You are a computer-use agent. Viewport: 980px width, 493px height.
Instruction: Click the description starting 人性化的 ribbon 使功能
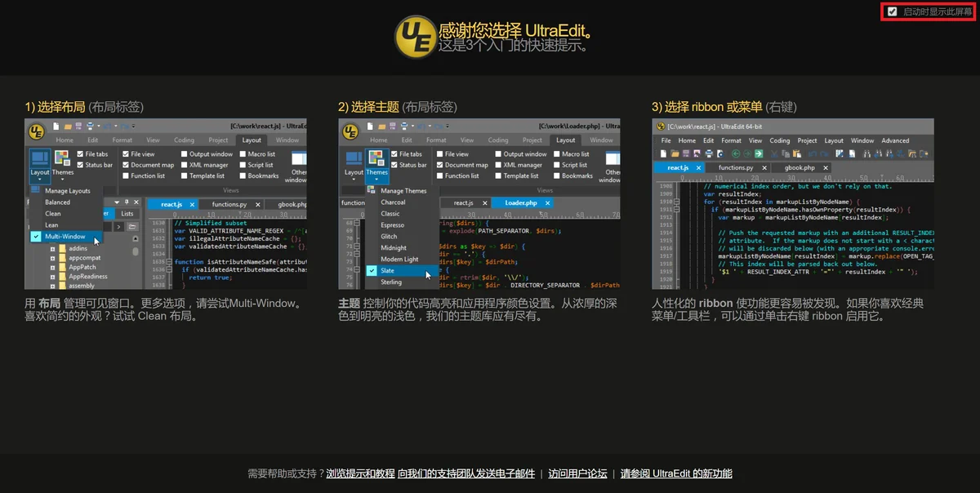[788, 309]
